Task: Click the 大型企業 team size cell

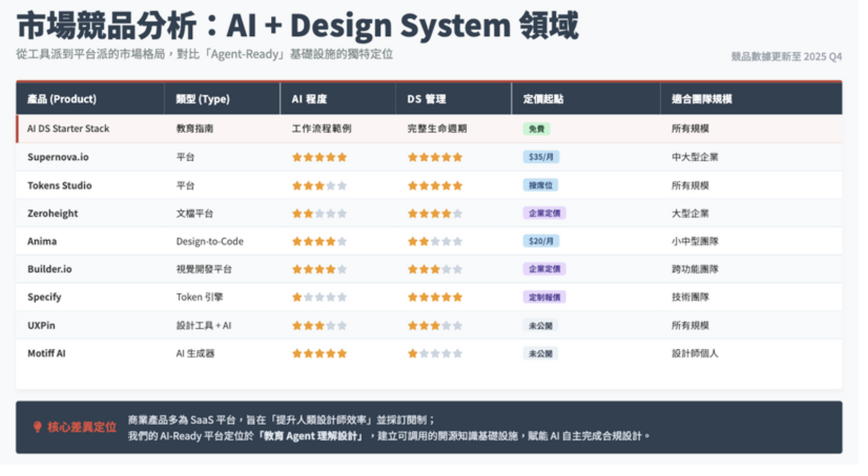Action: (690, 214)
